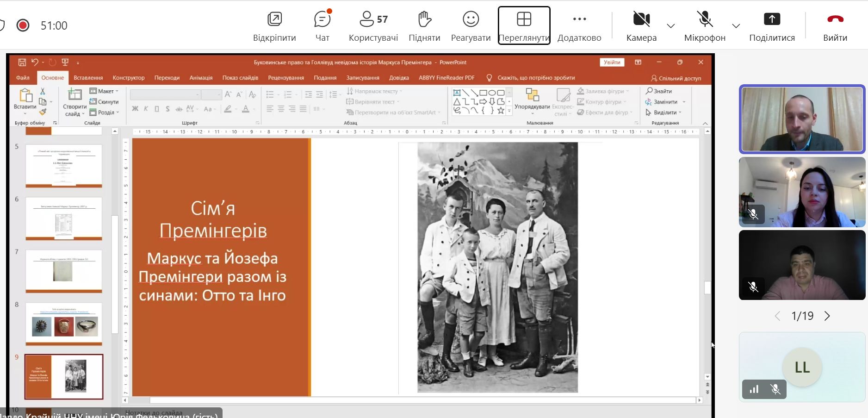Expand microphone options dropdown arrow
This screenshot has height=418, width=868.
[x=736, y=26]
